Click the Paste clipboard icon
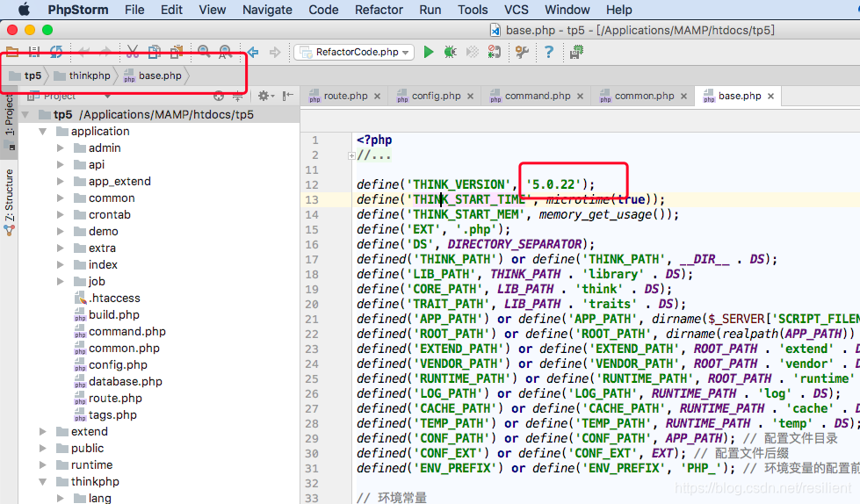This screenshot has height=504, width=860. [x=177, y=52]
